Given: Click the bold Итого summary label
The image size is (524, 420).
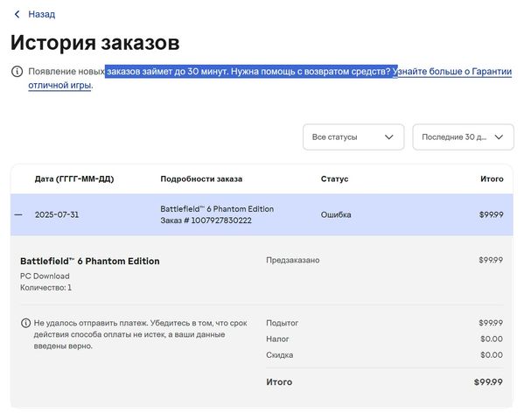Looking at the screenshot, I should click(279, 381).
